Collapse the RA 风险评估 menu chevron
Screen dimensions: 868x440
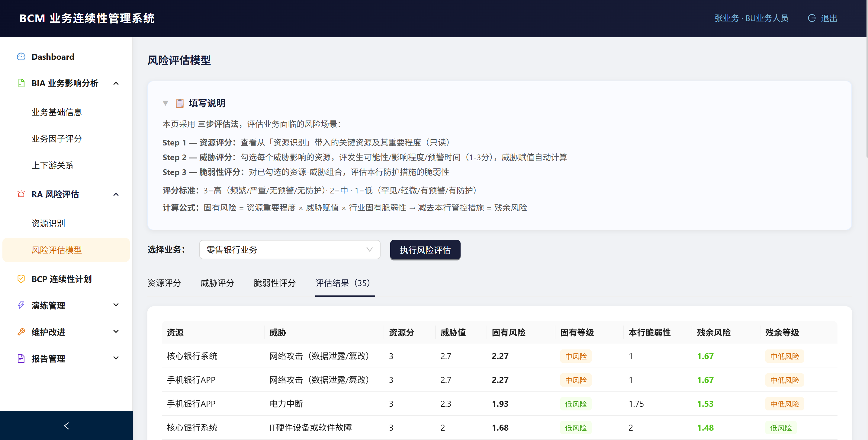click(x=116, y=194)
